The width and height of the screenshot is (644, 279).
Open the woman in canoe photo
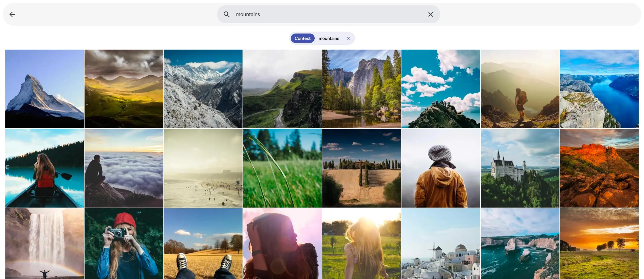click(x=45, y=168)
